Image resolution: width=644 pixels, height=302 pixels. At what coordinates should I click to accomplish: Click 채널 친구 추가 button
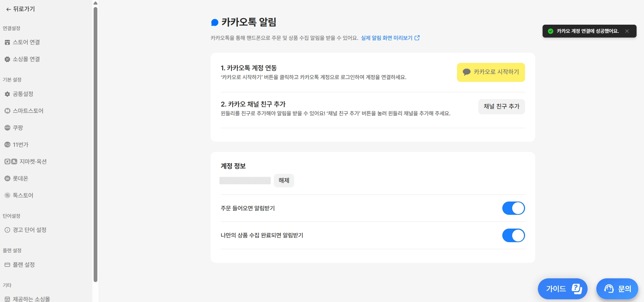tap(501, 107)
